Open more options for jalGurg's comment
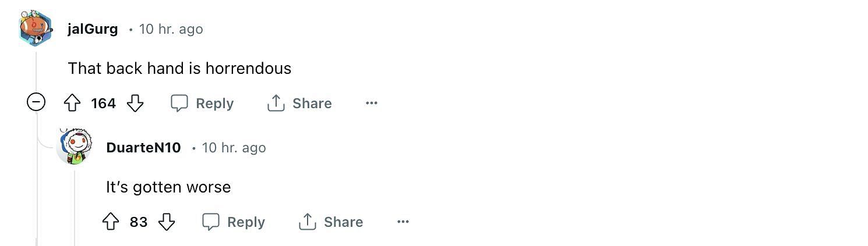 pyautogui.click(x=372, y=104)
